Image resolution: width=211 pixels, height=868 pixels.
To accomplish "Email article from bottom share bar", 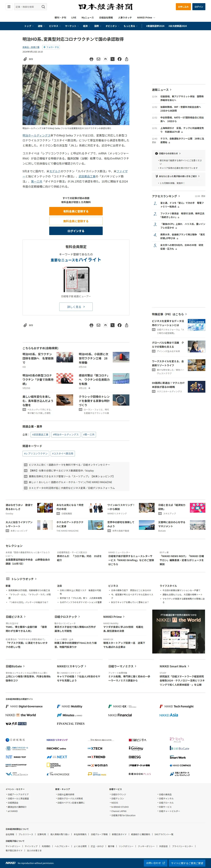I will coord(98,325).
